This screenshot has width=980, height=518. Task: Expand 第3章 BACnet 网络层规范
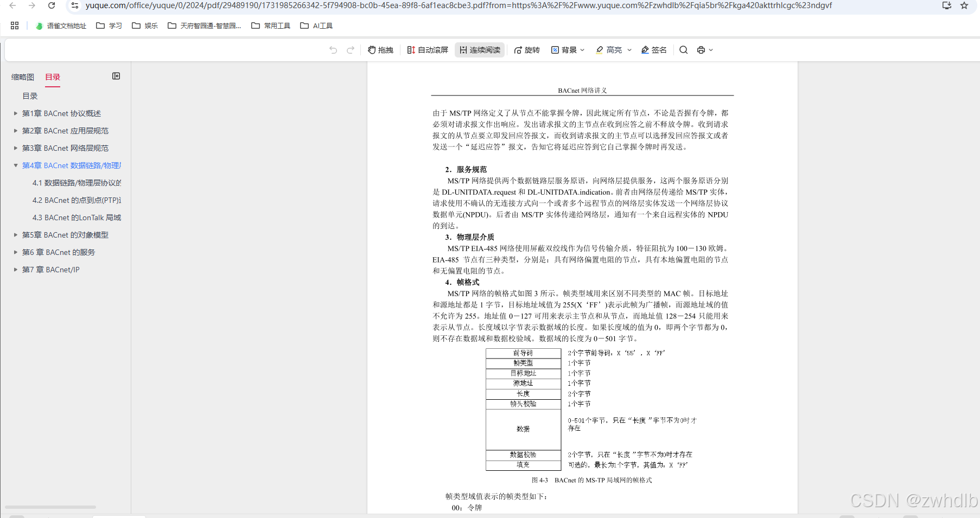(x=15, y=148)
